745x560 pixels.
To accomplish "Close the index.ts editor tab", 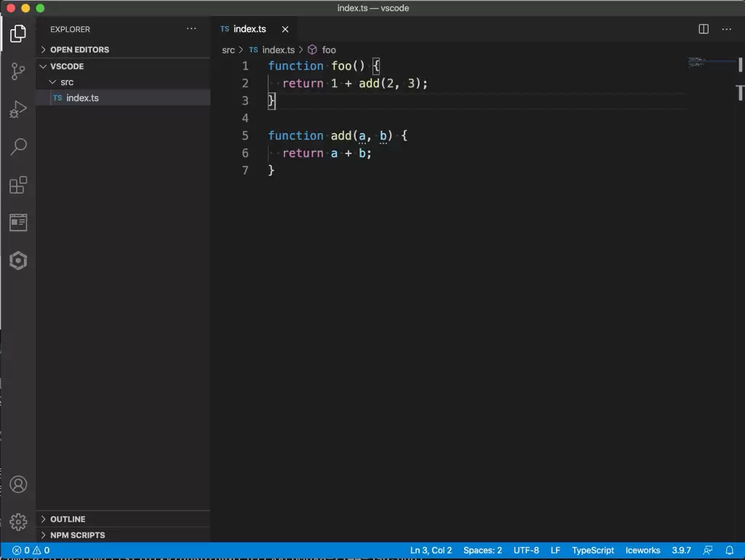I will coord(285,29).
